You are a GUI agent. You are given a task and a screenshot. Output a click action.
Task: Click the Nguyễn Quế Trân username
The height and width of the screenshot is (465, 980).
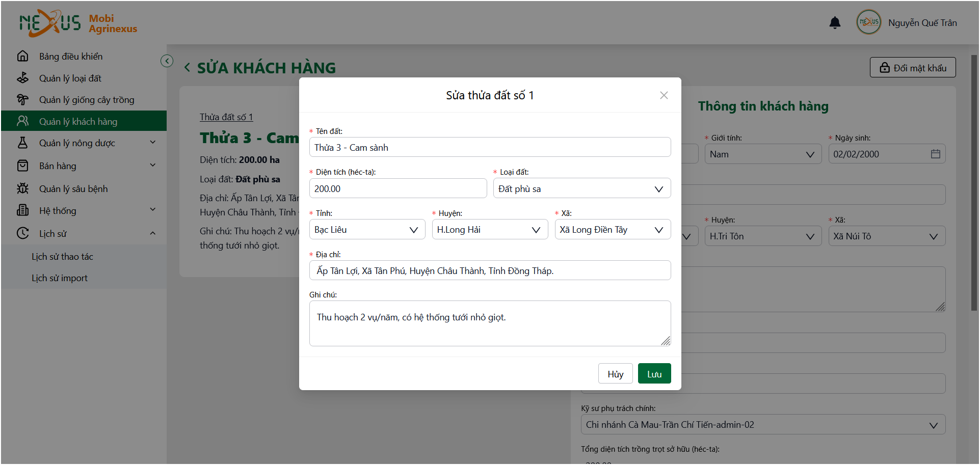pos(922,23)
